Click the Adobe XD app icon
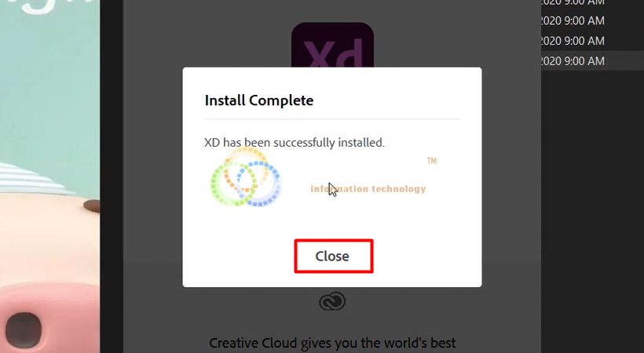This screenshot has width=644, height=353. 332,45
